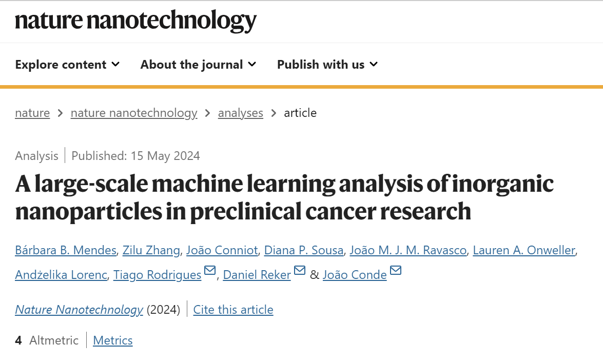Open author Bárbara B. Mendes
This screenshot has width=603, height=364.
tap(66, 250)
